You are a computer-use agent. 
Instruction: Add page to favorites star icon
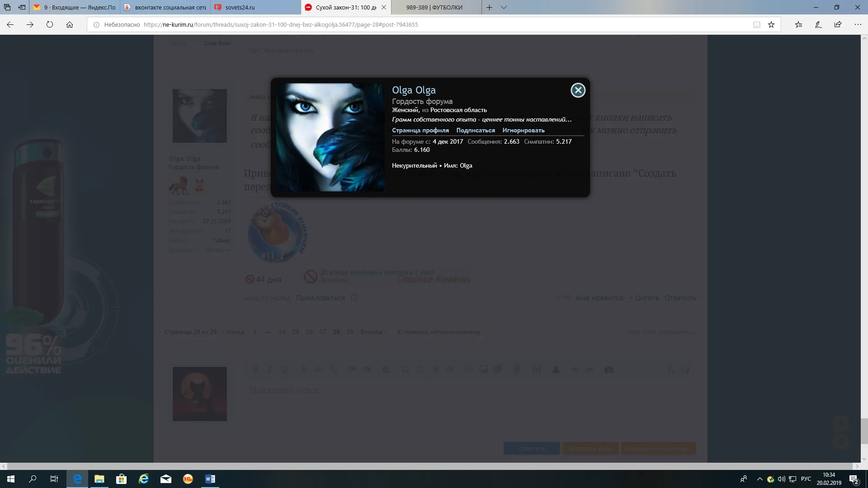771,25
